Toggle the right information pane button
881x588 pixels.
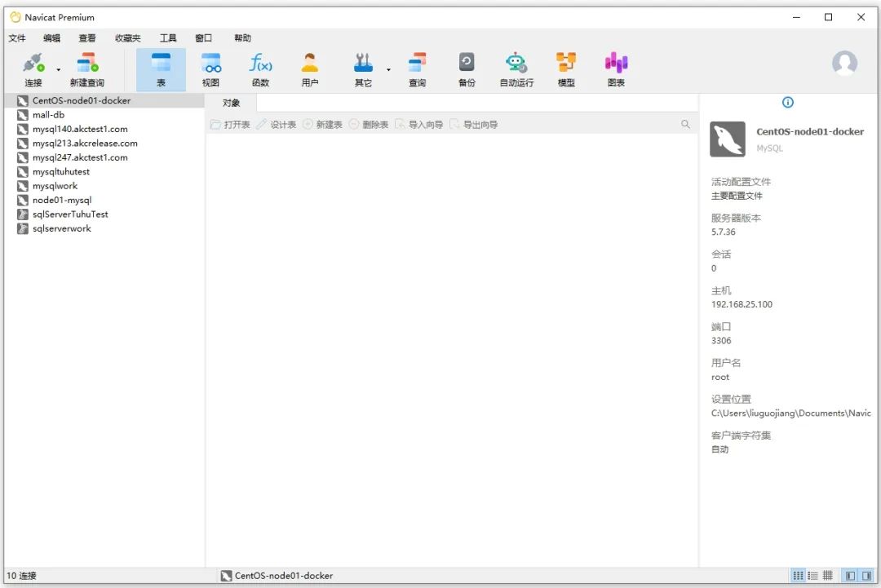click(866, 576)
